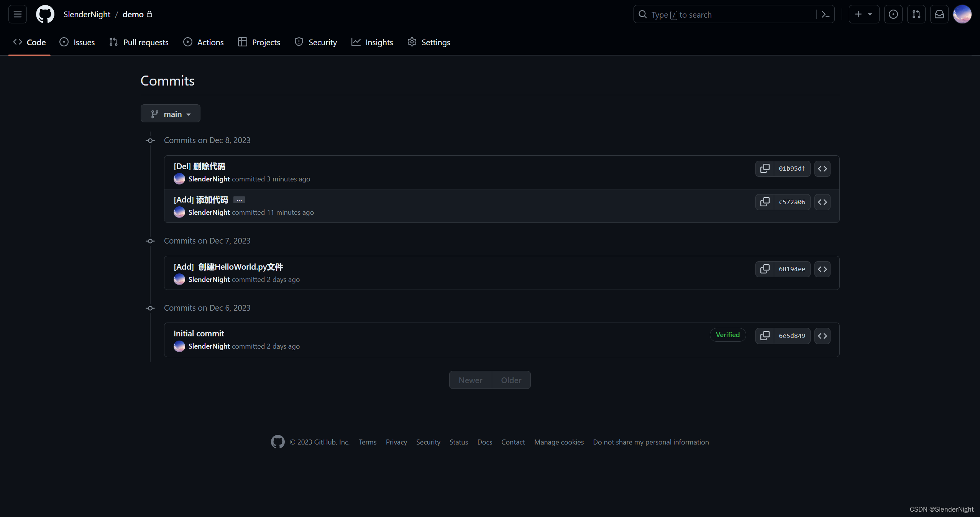
Task: Click the GitHub logo home icon
Action: [45, 15]
